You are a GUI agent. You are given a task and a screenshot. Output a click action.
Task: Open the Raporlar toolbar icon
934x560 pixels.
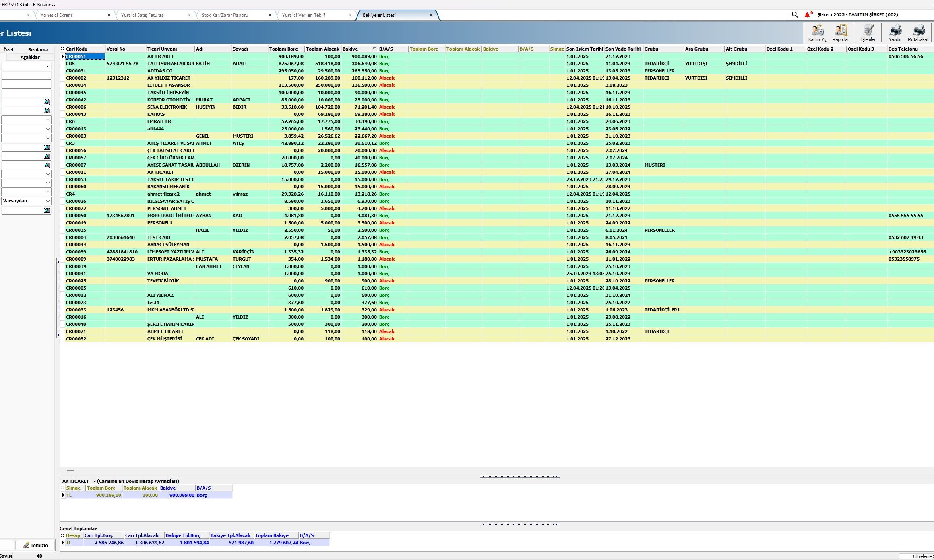[x=841, y=31]
